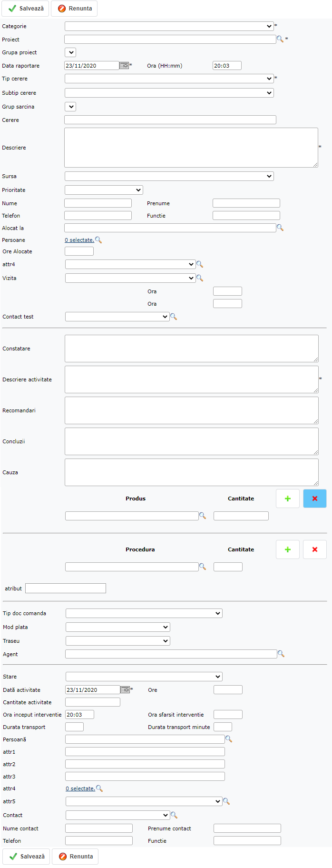Expand the Stare dropdown
The image size is (332, 868).
(x=144, y=677)
